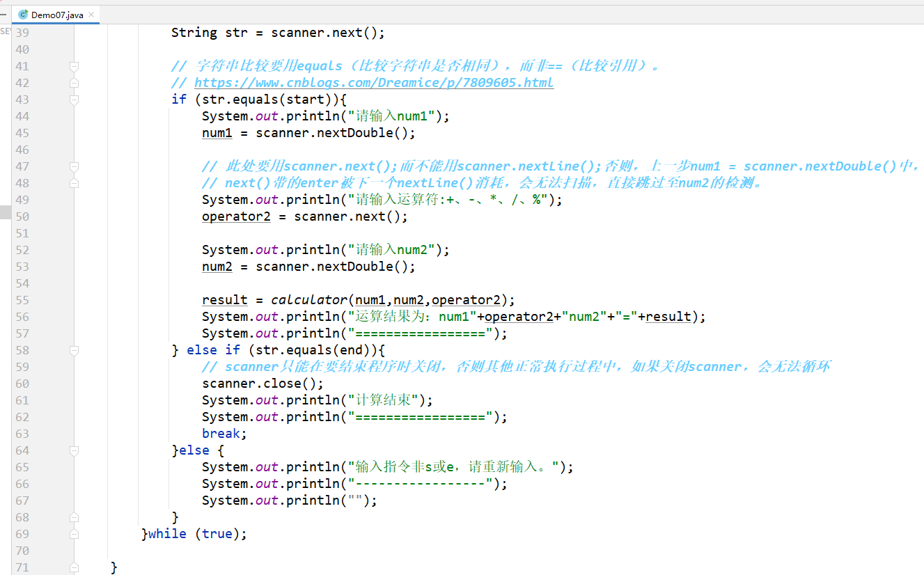
Task: Click the "计算结束" println string
Action: [x=386, y=400]
